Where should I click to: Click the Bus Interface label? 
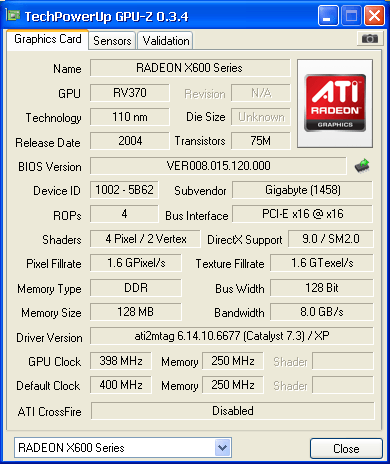197,216
